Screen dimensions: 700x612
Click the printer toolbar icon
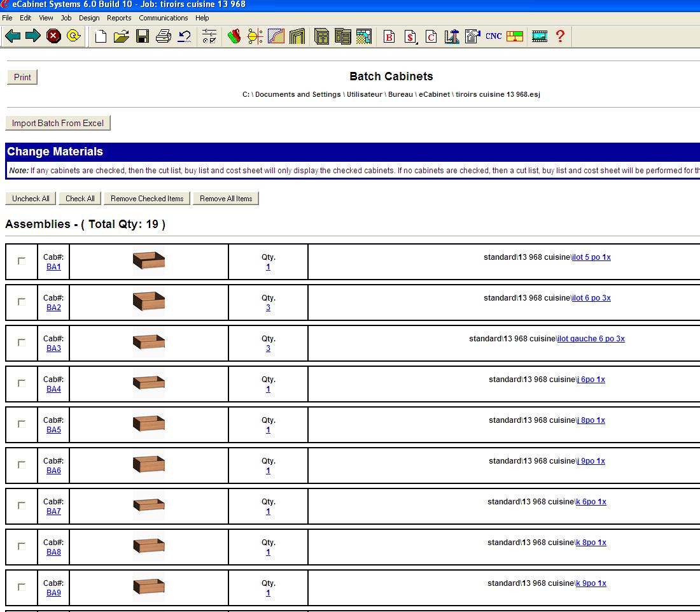click(x=164, y=36)
